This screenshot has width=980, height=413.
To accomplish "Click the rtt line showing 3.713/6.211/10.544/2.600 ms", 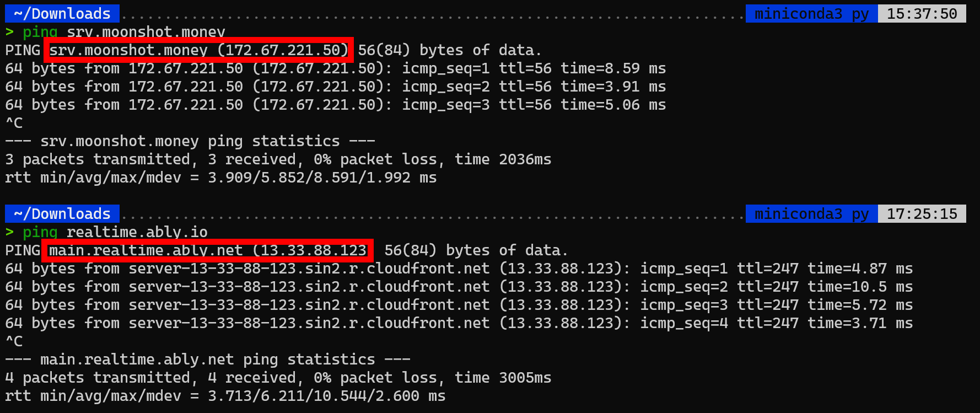I will (x=225, y=396).
